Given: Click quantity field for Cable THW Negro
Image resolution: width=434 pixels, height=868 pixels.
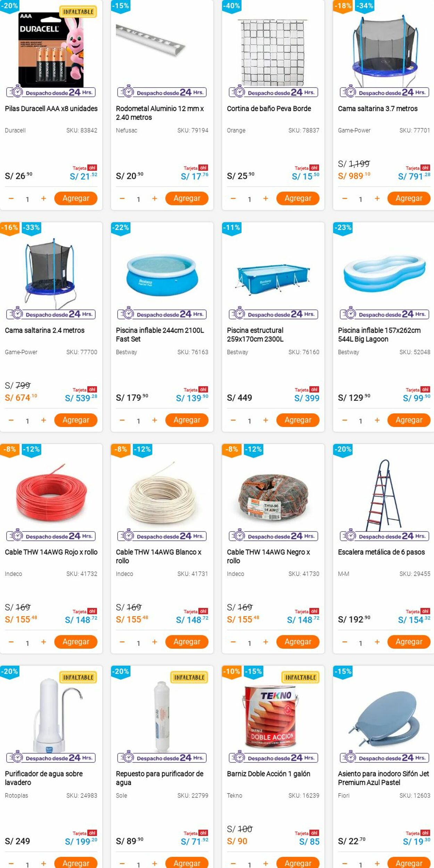Looking at the screenshot, I should coord(249,643).
